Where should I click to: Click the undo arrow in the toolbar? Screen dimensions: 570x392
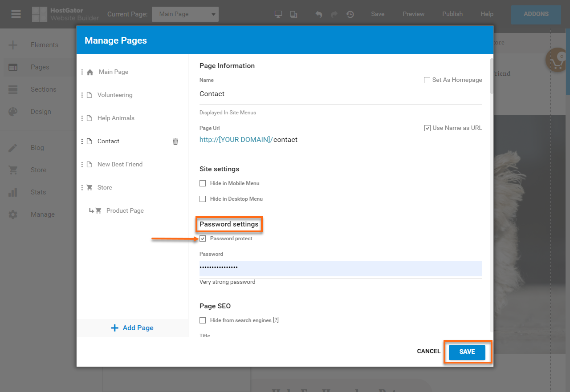(x=318, y=14)
